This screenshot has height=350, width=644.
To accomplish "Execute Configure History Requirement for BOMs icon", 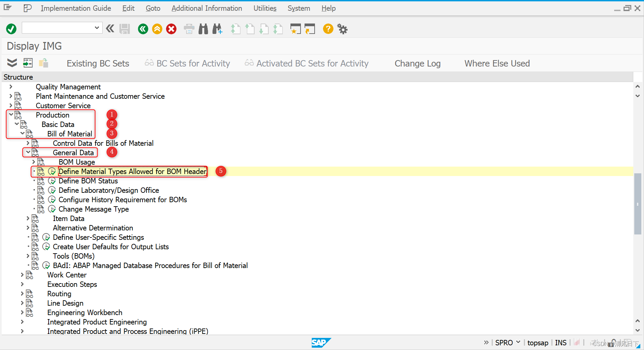I will click(52, 200).
